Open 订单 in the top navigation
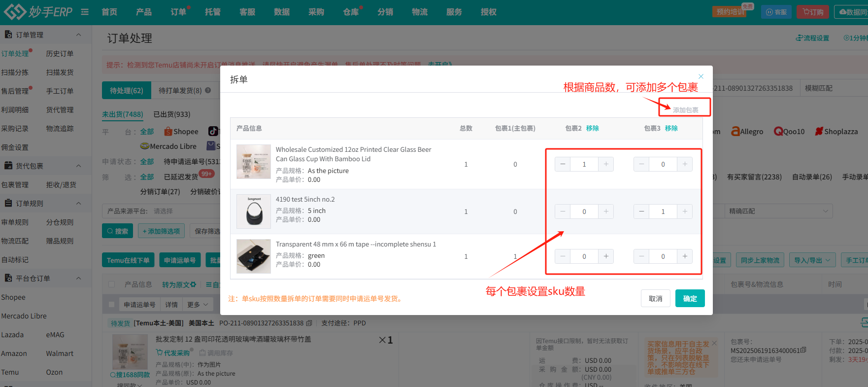This screenshot has width=868, height=387. [178, 12]
